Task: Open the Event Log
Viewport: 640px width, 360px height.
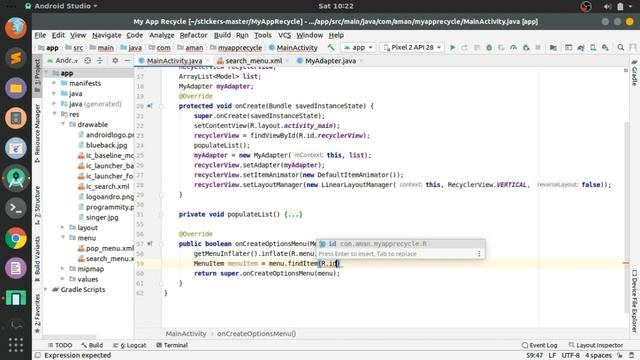Action: [539, 345]
